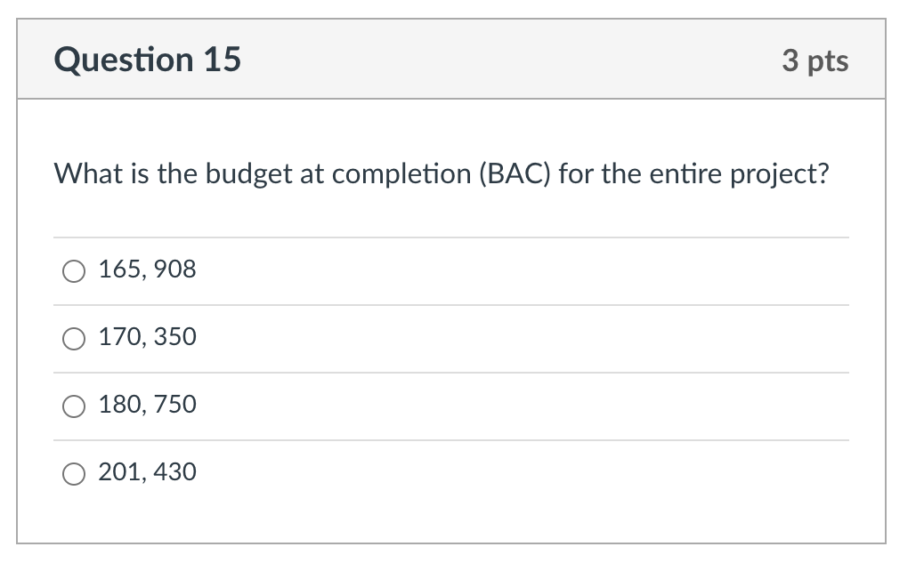The height and width of the screenshot is (571, 924).
Task: Click the answer label text 201, 430
Action: (x=147, y=473)
